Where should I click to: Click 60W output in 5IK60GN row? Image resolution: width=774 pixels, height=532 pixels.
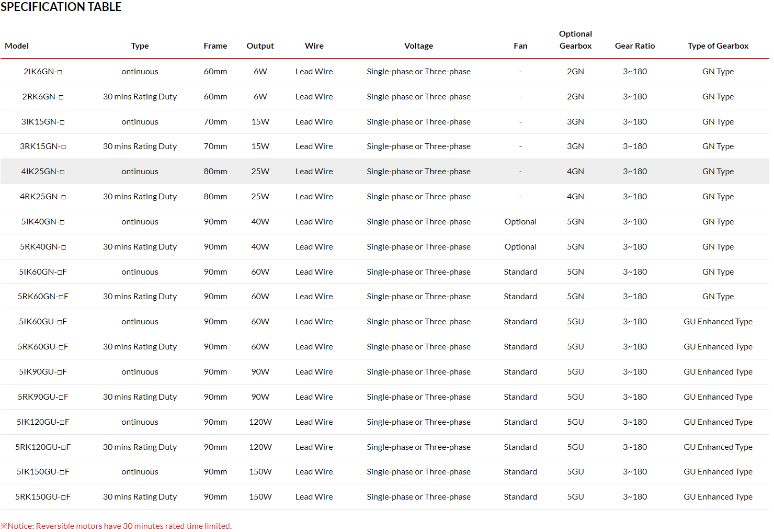[260, 272]
